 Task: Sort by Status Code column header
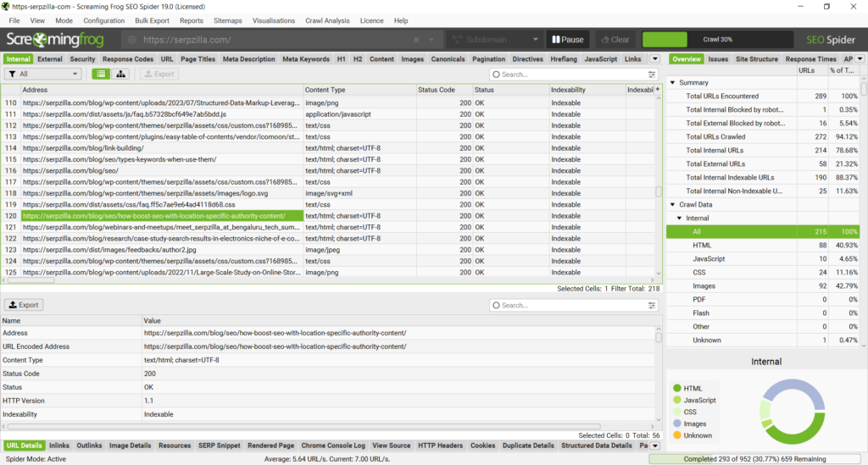tap(443, 90)
